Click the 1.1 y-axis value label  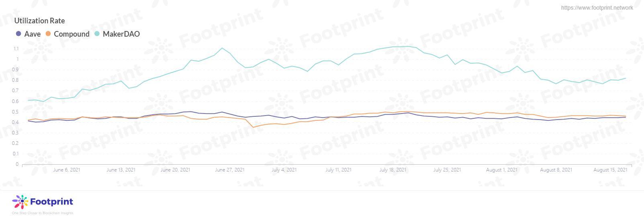tap(16, 49)
